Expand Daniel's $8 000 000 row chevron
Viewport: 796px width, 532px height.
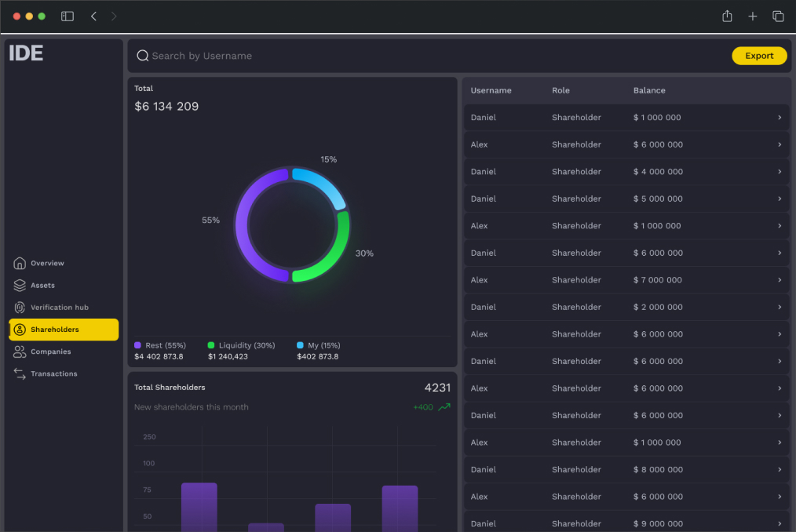pos(780,469)
